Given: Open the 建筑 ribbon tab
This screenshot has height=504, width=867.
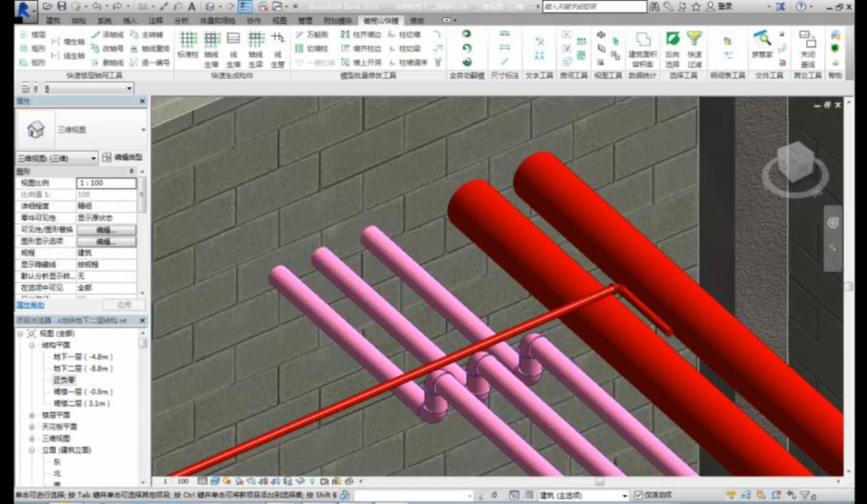Looking at the screenshot, I should tap(53, 21).
